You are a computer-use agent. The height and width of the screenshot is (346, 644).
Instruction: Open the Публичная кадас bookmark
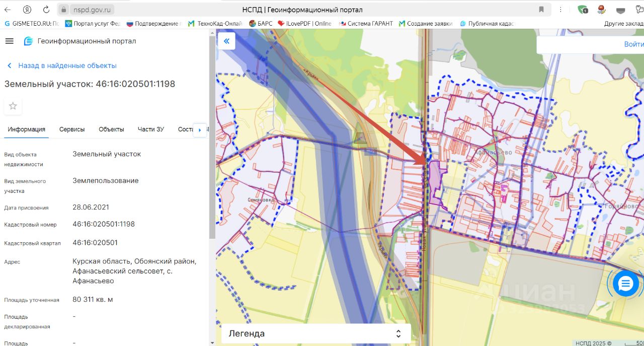[x=486, y=24]
